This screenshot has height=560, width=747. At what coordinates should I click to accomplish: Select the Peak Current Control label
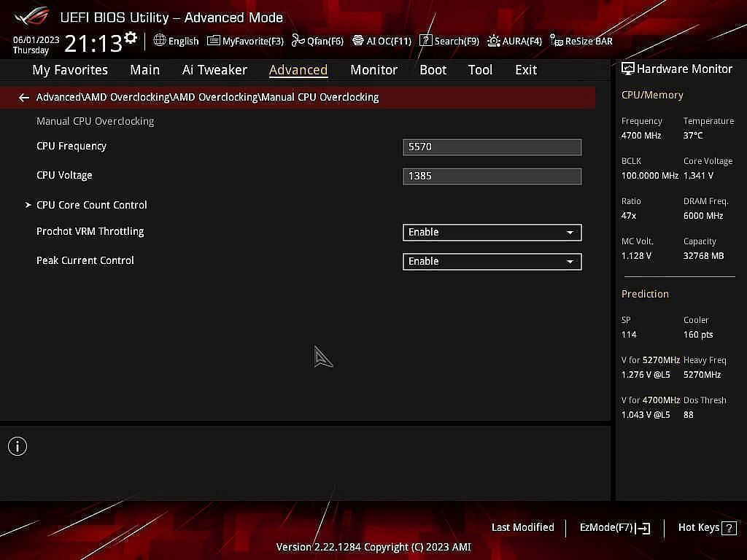(x=85, y=260)
